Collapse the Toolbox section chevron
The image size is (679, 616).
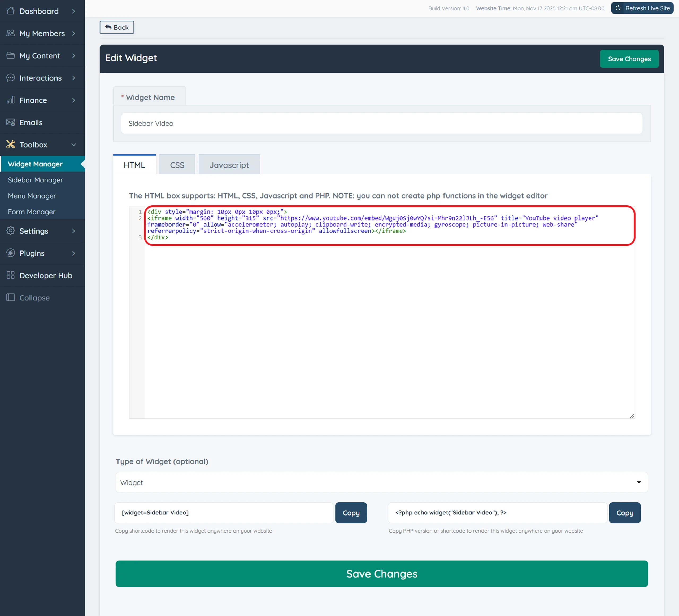tap(73, 145)
